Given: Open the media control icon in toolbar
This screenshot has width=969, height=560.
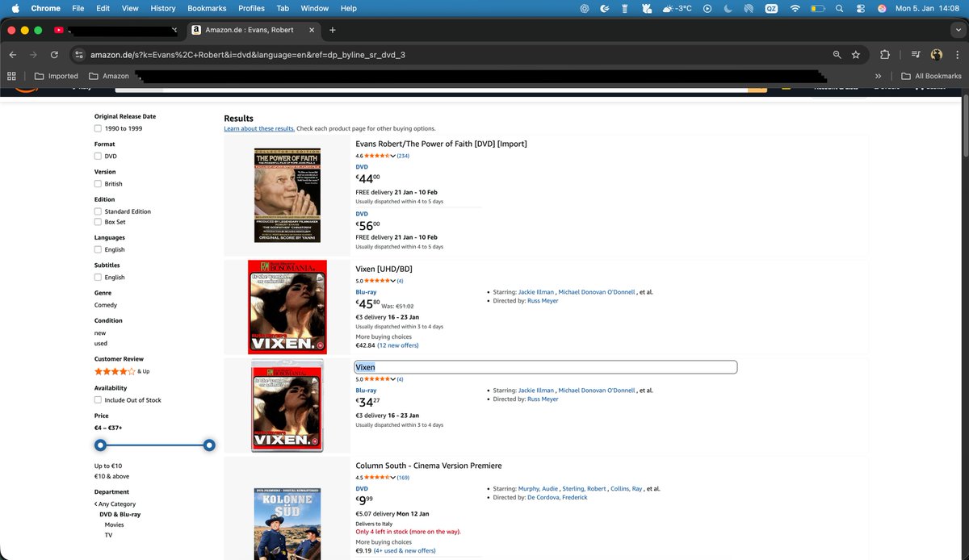Looking at the screenshot, I should point(915,54).
